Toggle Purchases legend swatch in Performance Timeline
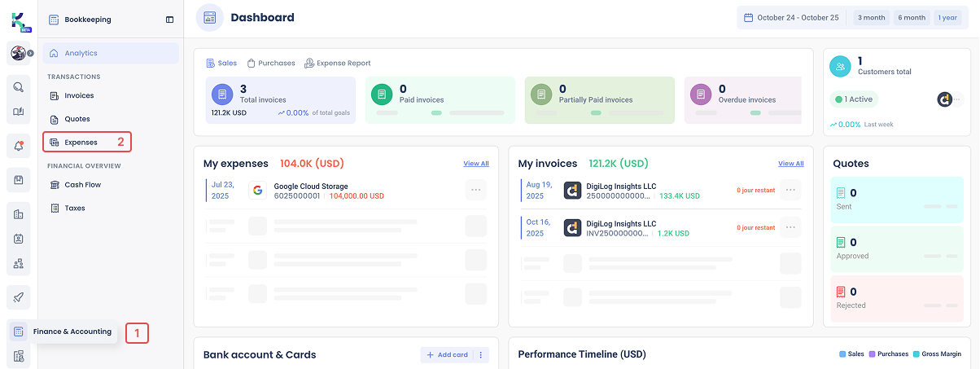980x369 pixels. click(873, 354)
